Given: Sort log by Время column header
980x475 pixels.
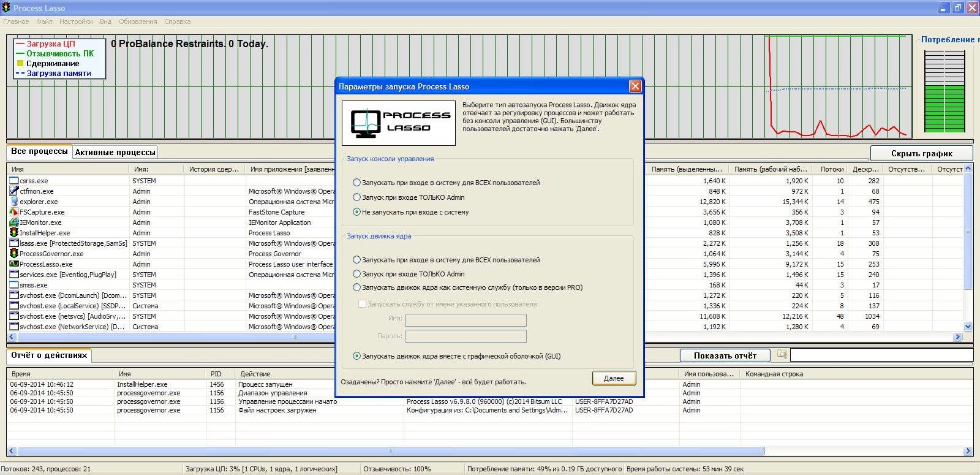Looking at the screenshot, I should pos(61,374).
